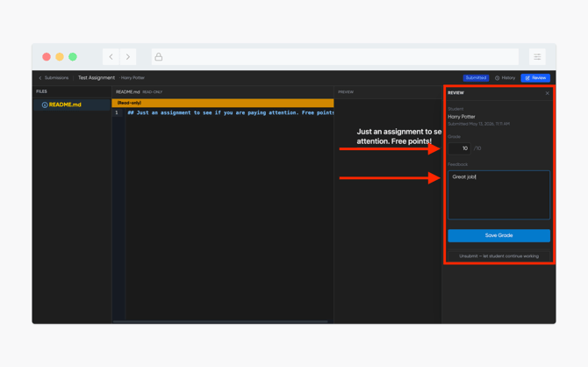Viewport: 588px width, 367px height.
Task: Click the browser back arrow
Action: tap(111, 57)
